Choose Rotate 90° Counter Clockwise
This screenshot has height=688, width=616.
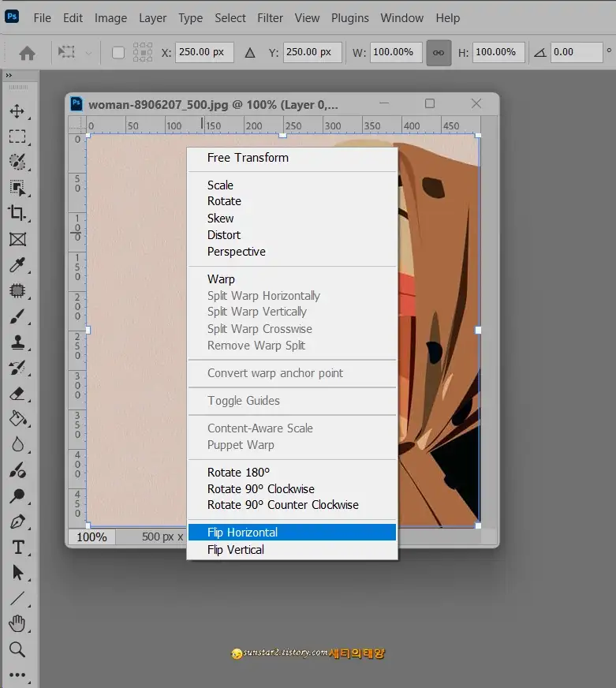click(292, 505)
